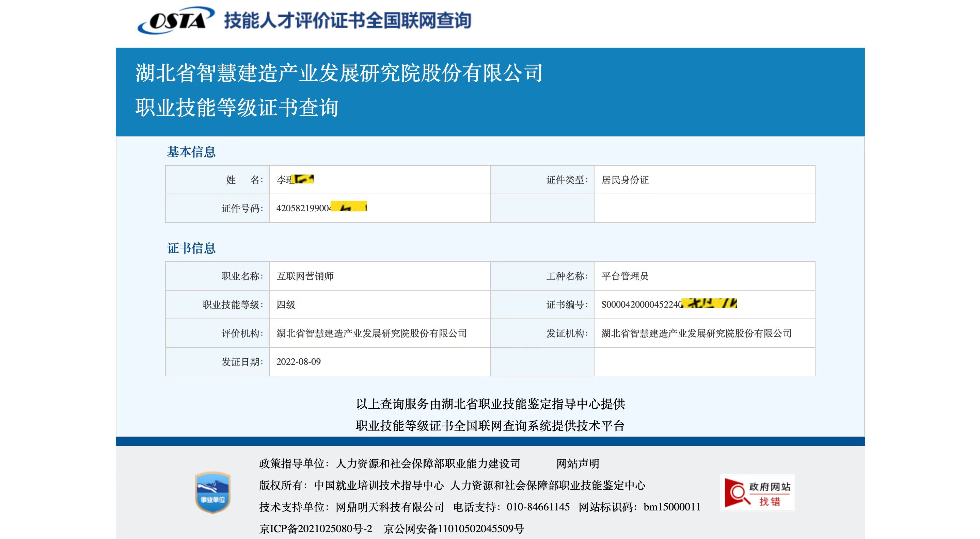Click the OSTA logo
Viewport: 980px width, 539px height.
(x=176, y=20)
